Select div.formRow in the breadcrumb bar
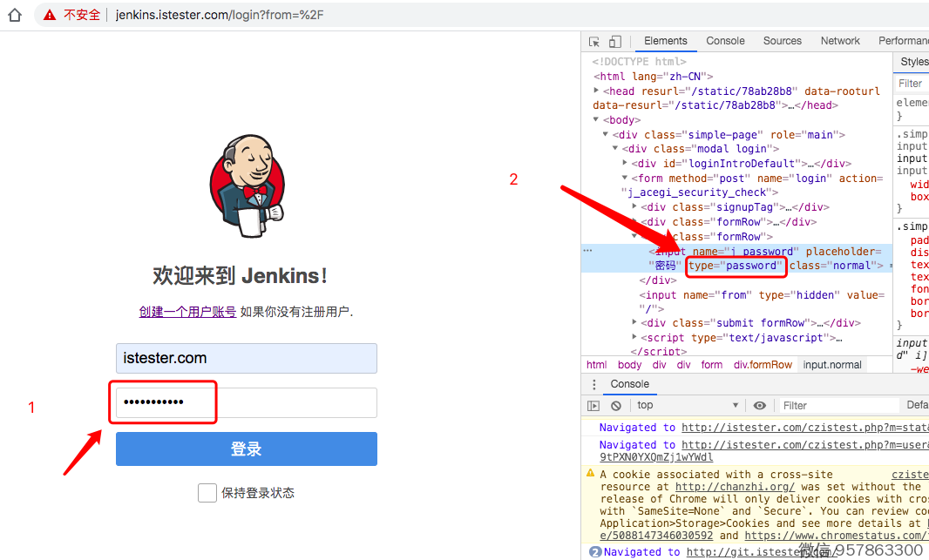 (x=763, y=365)
